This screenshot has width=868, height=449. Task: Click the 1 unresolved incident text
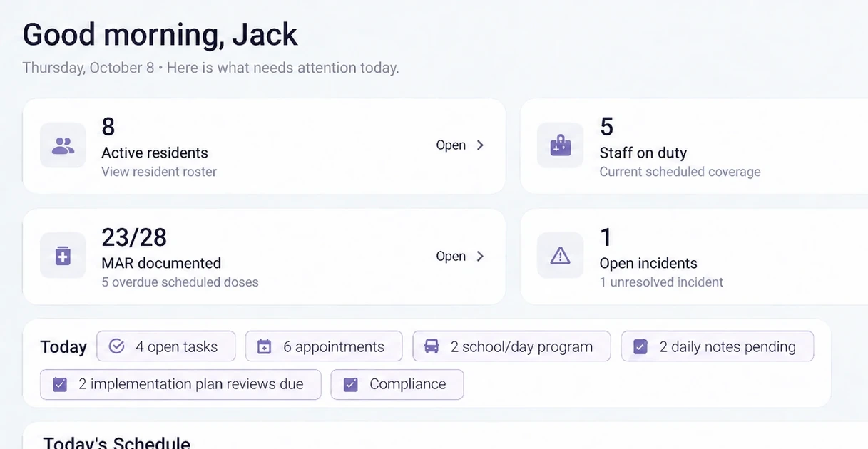(661, 282)
